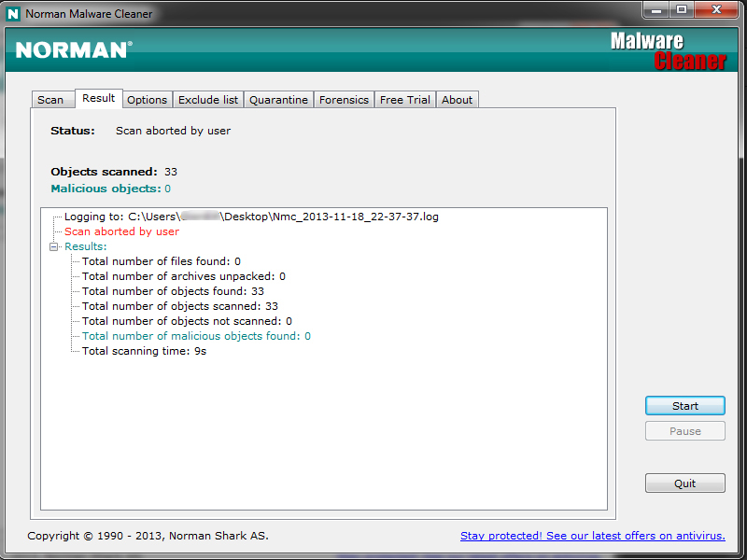Click the NORMAN logo in header

coord(74,49)
